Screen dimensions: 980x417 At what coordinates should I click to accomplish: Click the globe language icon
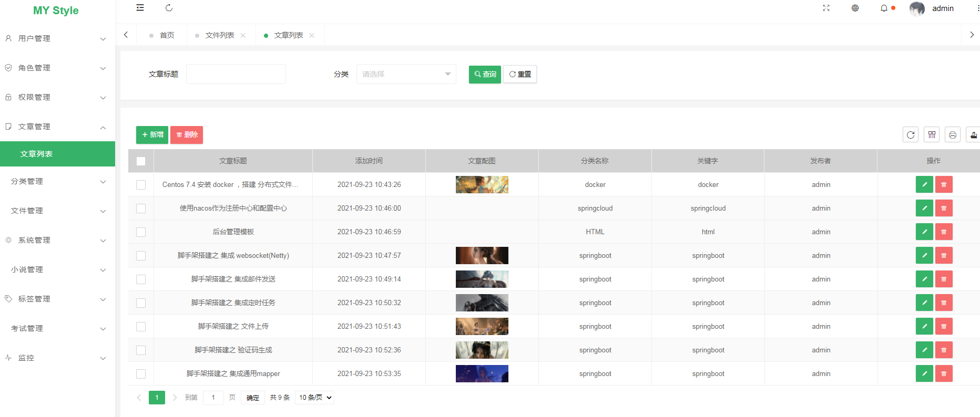[855, 8]
